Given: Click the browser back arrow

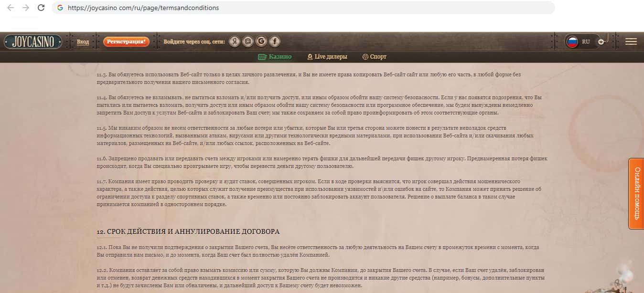Looking at the screenshot, I should 11,8.
